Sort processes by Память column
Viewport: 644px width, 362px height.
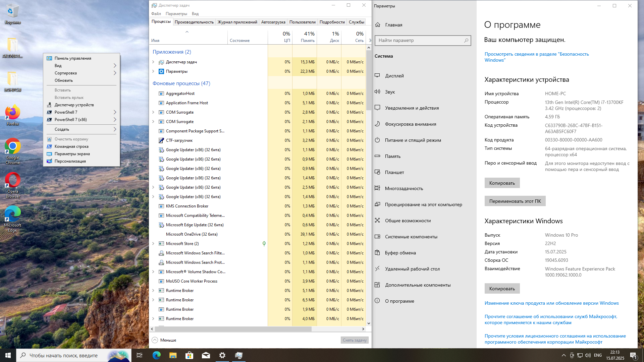click(305, 37)
